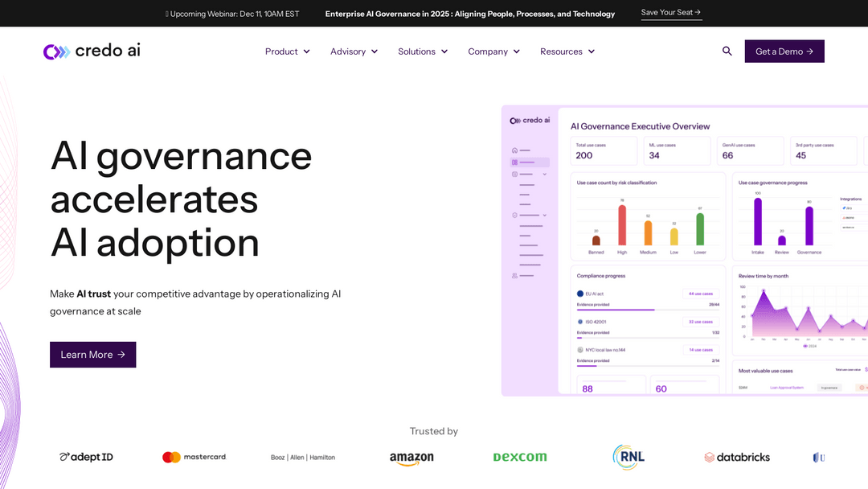Image resolution: width=868 pixels, height=489 pixels.
Task: Click the green Lower risk bar
Action: coord(700,229)
